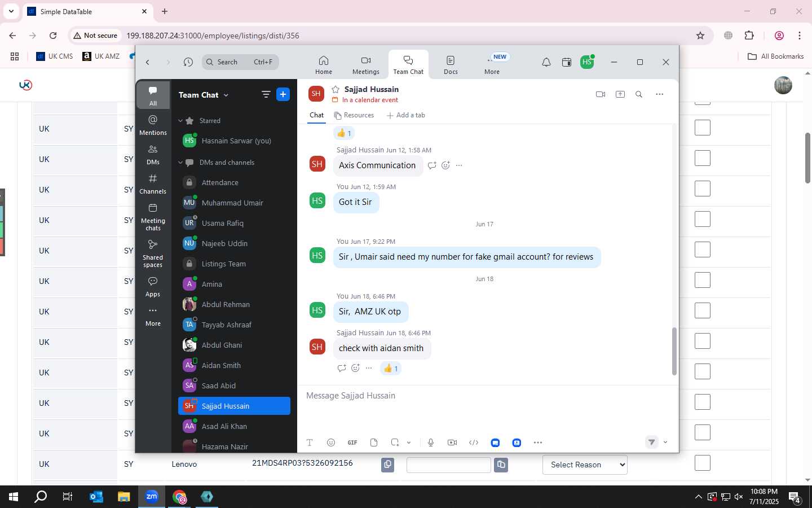Open the UK CMS bookmark in Chrome
Screen dimensions: 812x508
tap(55, 56)
